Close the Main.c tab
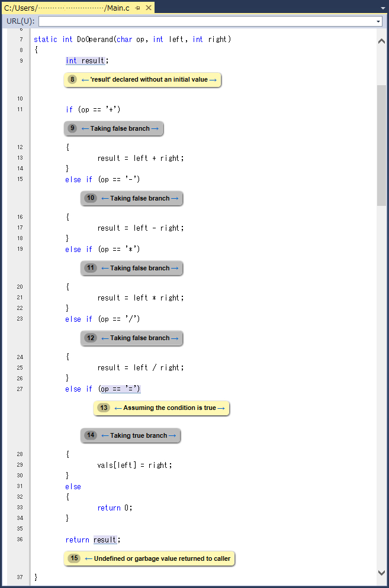 [148, 8]
